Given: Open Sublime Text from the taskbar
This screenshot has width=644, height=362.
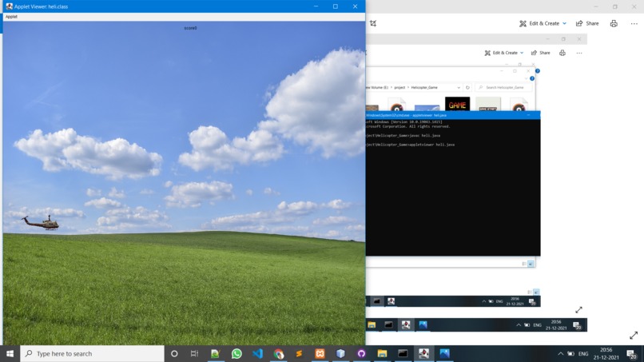Looking at the screenshot, I should (x=299, y=353).
